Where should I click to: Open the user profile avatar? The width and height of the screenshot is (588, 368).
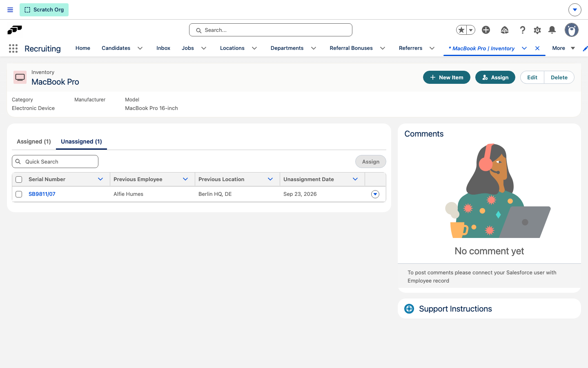coord(572,30)
